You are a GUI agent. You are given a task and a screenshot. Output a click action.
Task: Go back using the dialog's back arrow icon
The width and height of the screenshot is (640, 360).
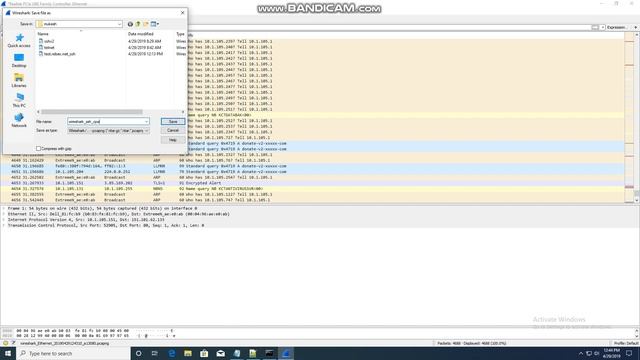tap(130, 24)
